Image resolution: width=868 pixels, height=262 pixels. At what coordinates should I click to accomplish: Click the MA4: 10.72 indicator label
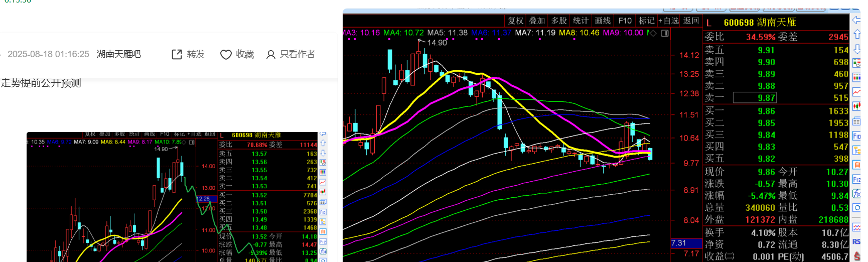click(403, 33)
